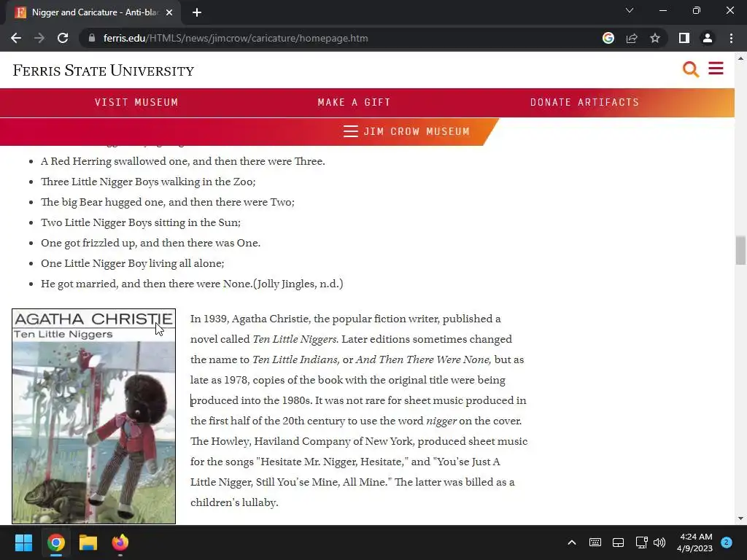Viewport: 747px width, 560px height.
Task: Click the text 'A Red Herring swallowed one'
Action: pyautogui.click(x=115, y=161)
